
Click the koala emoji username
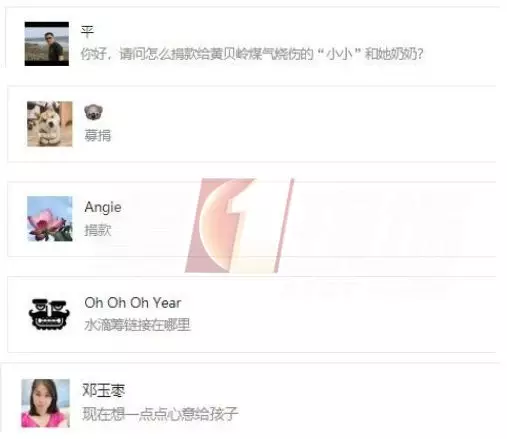pyautogui.click(x=93, y=112)
